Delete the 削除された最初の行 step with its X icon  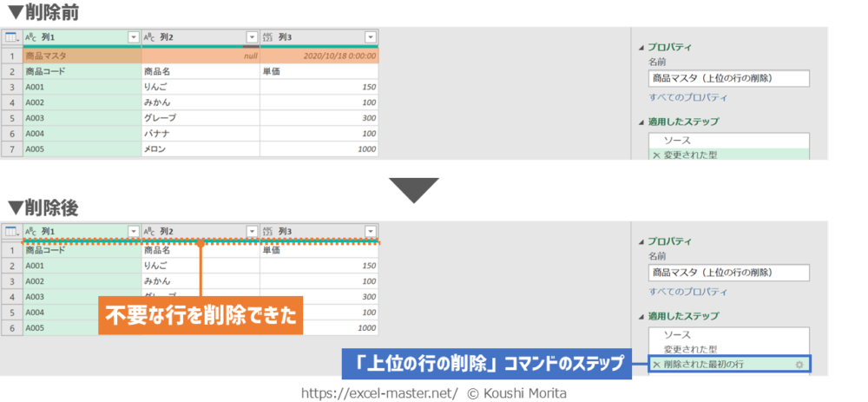click(655, 364)
